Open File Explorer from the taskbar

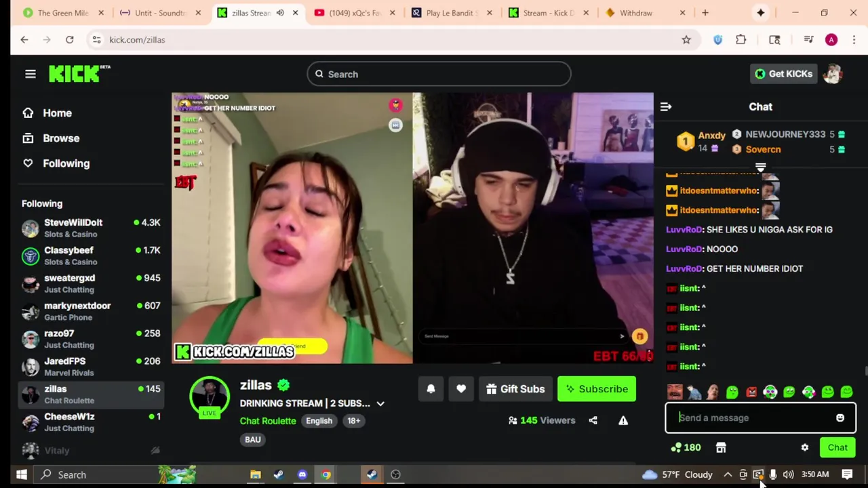[256, 474]
